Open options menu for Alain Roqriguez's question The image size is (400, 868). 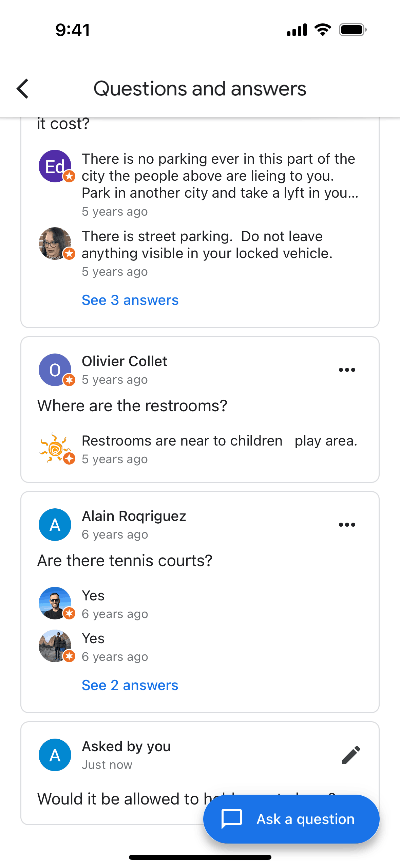[347, 525]
